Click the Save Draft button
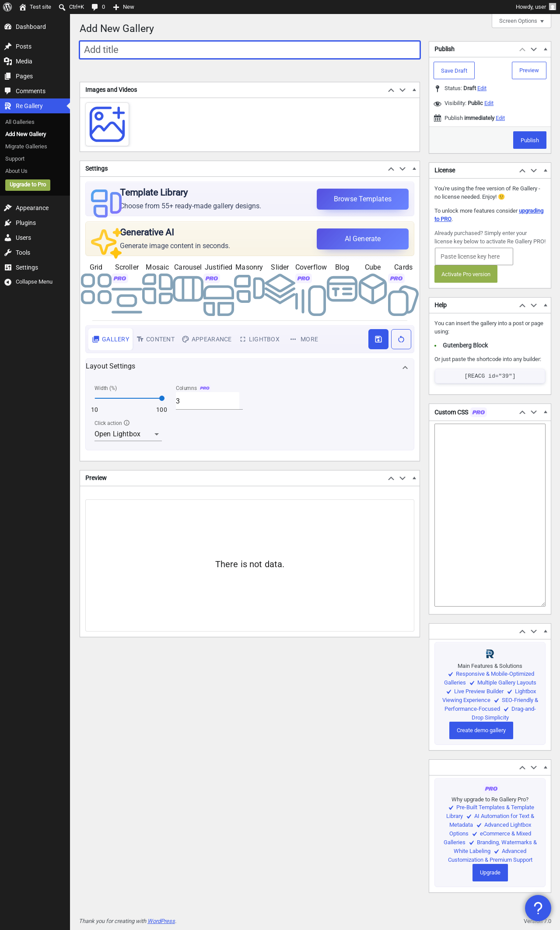 pos(454,70)
